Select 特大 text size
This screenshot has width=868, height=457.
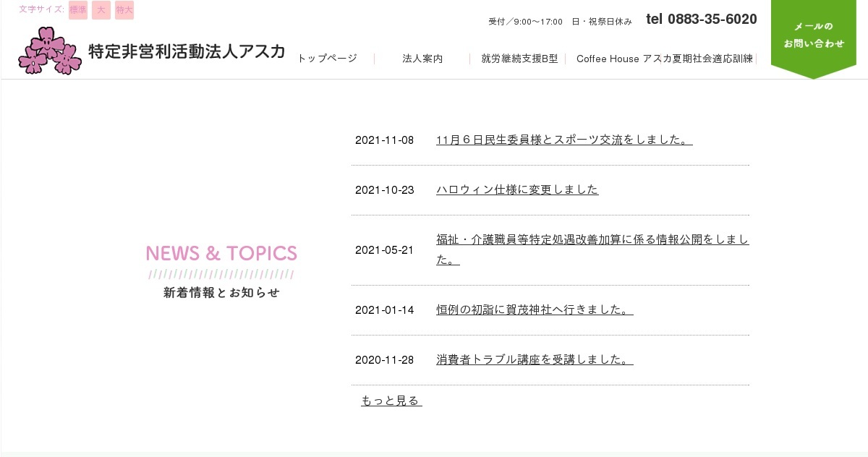click(124, 10)
